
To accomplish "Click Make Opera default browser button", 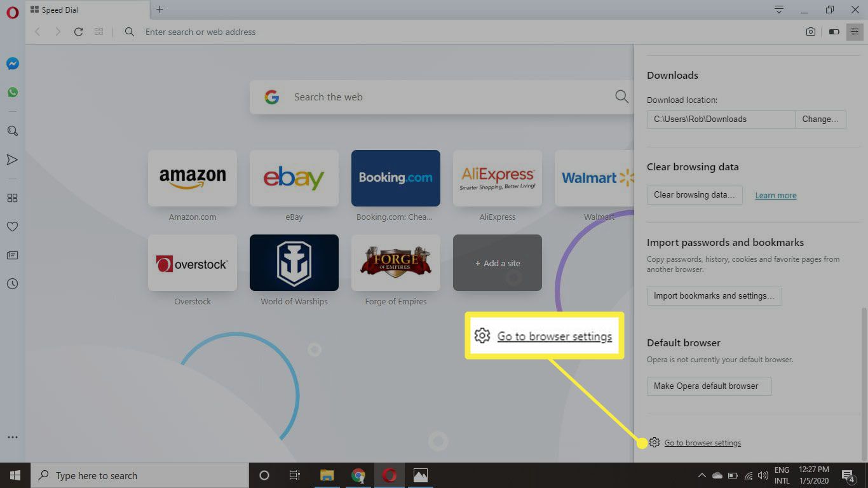I will [x=709, y=386].
